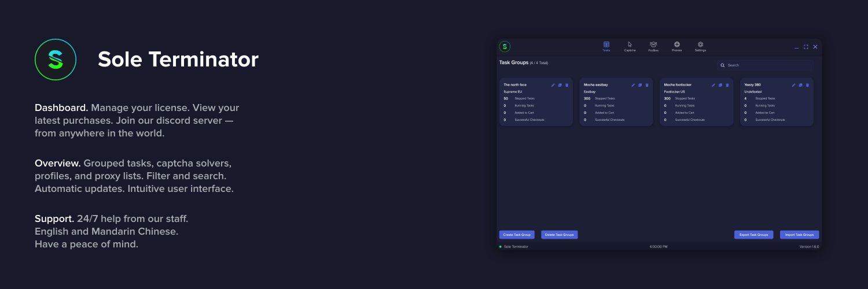
Task: Click the 50 Stopped Tasks count
Action: point(506,98)
